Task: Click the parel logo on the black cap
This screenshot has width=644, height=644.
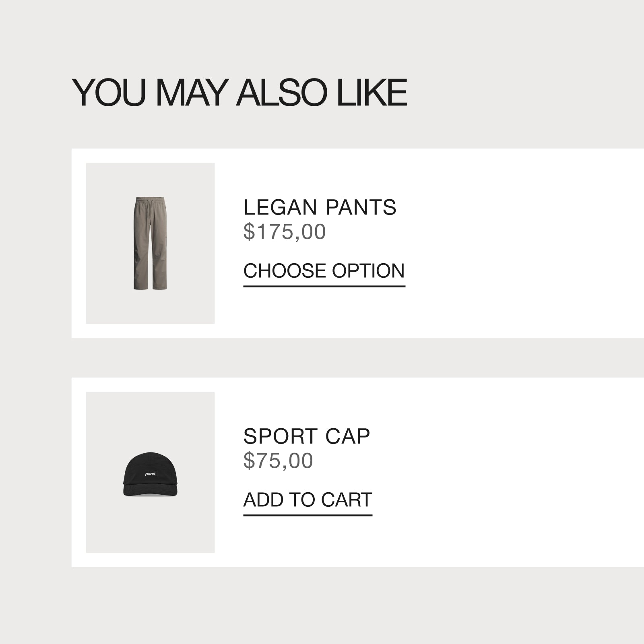Action: click(x=151, y=474)
